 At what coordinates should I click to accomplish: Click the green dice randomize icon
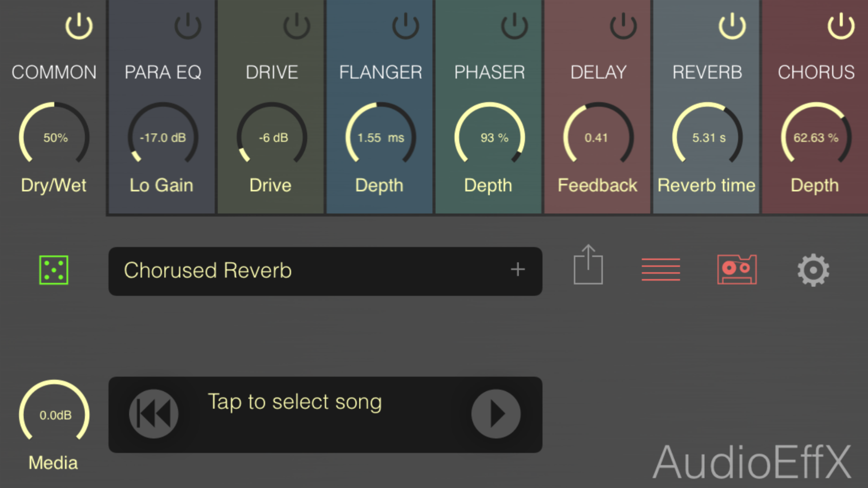pos(54,270)
